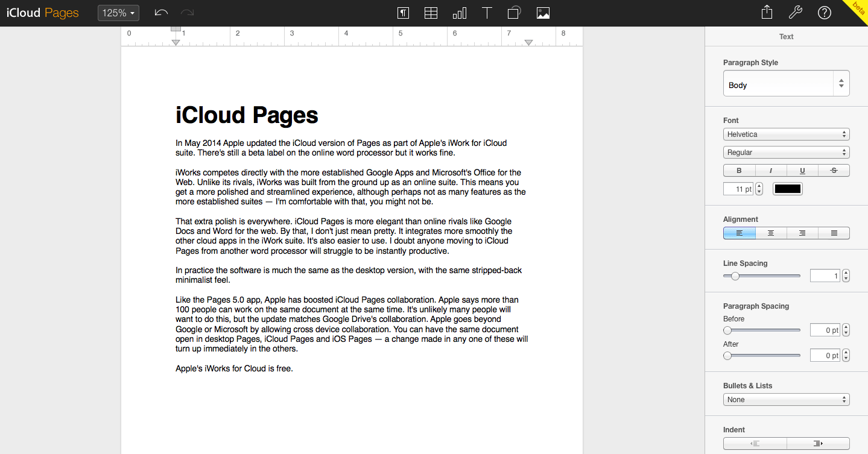Insert a table using the toolbar icon
868x454 pixels.
pyautogui.click(x=431, y=13)
